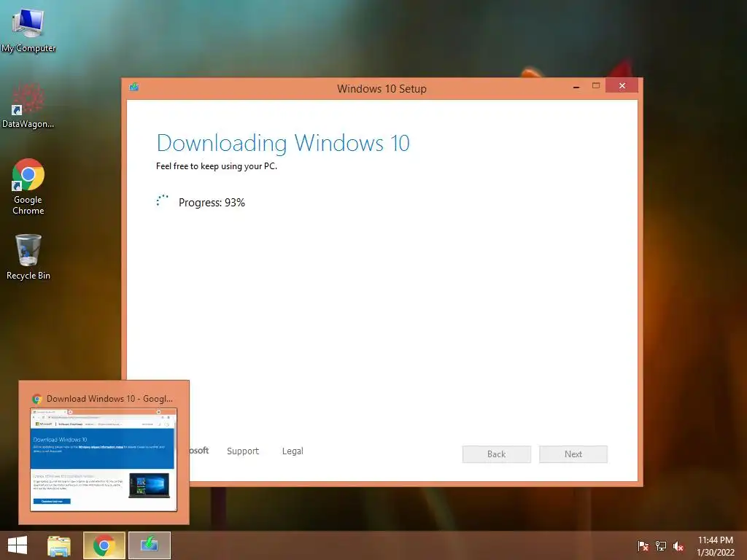Click the Next button in Setup

pyautogui.click(x=573, y=454)
